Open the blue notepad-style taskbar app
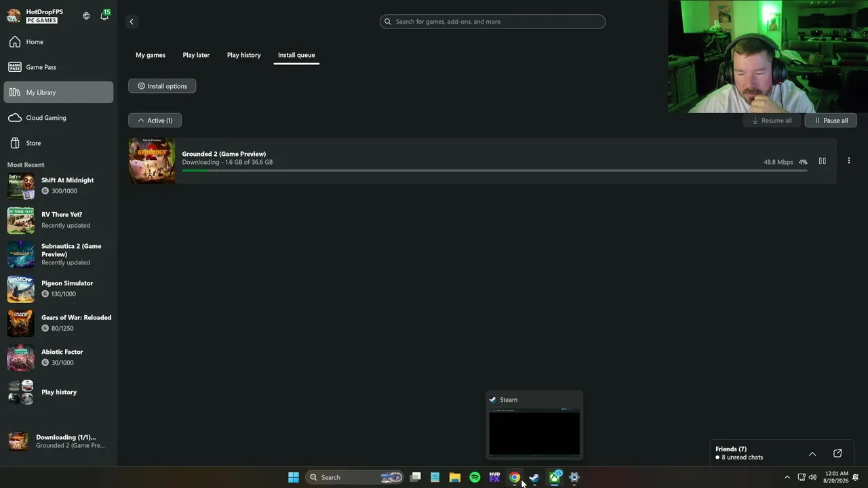This screenshot has height=488, width=868. click(435, 477)
